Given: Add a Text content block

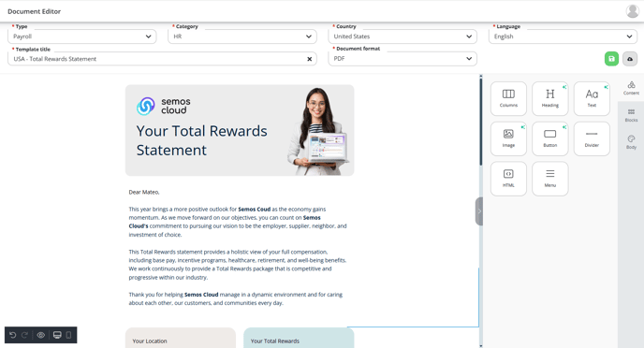Looking at the screenshot, I should (592, 98).
